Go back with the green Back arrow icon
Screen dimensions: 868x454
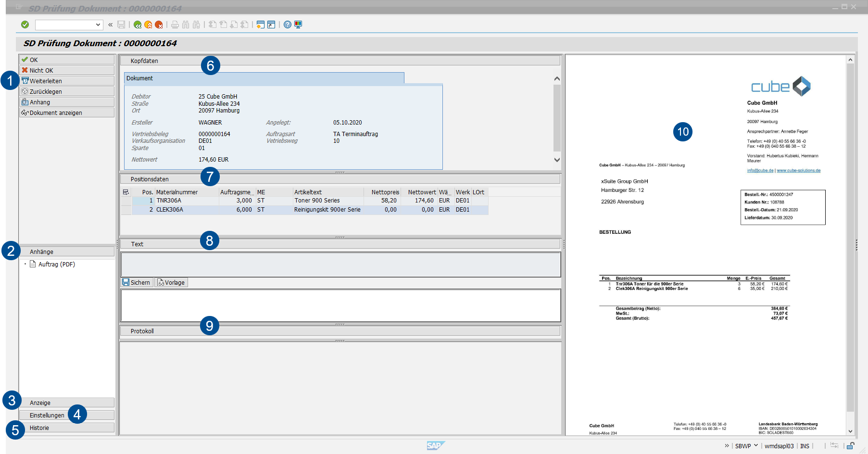pyautogui.click(x=138, y=25)
